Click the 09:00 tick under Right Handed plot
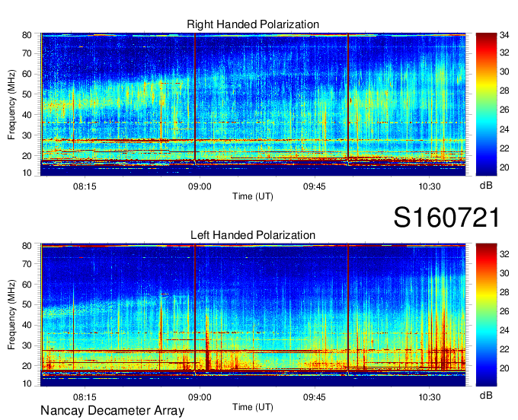This screenshot has height=420, width=518. (x=200, y=186)
